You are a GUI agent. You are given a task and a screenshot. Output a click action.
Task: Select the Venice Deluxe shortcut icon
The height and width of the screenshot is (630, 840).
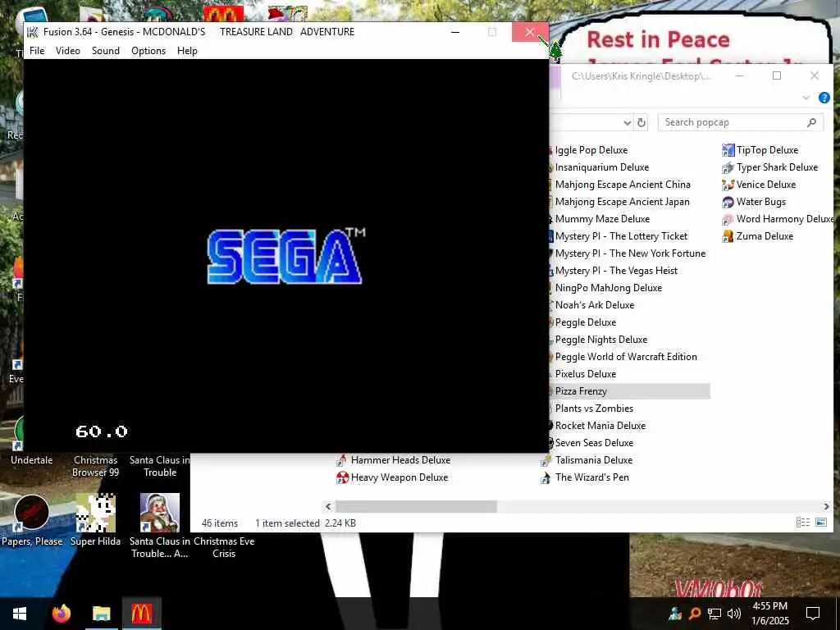pyautogui.click(x=728, y=185)
